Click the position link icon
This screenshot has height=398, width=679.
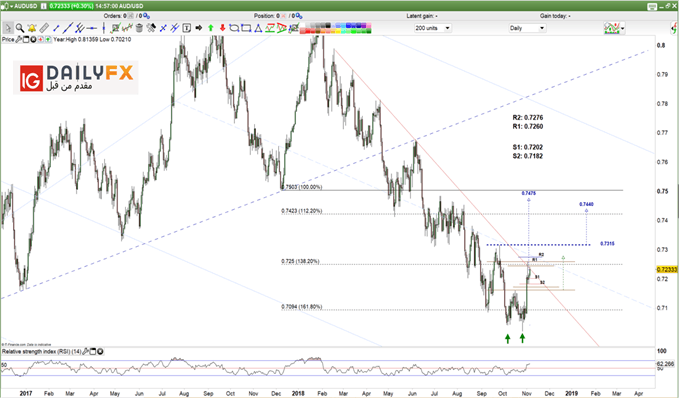point(299,16)
